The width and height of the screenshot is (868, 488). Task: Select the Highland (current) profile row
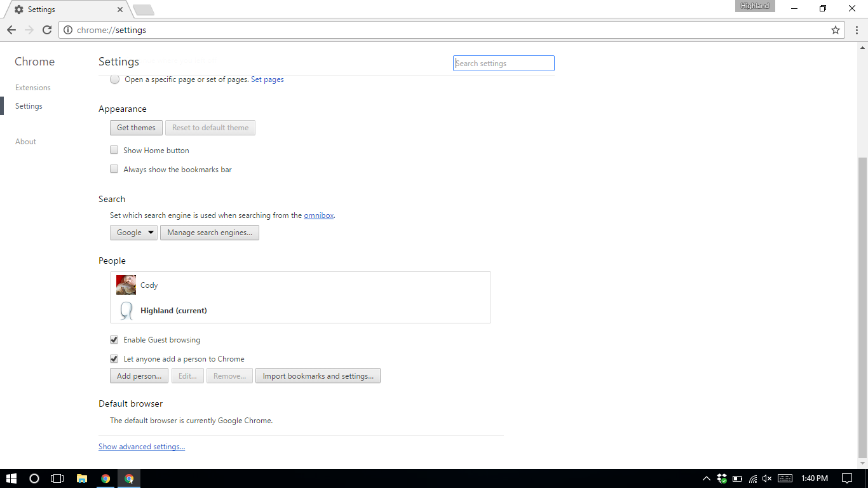click(301, 311)
